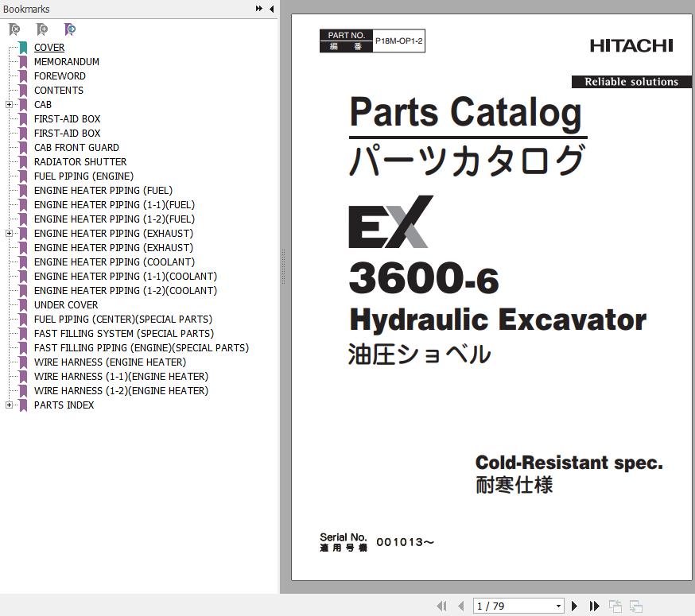
Task: Click the bookmark properties icon
Action: (70, 29)
